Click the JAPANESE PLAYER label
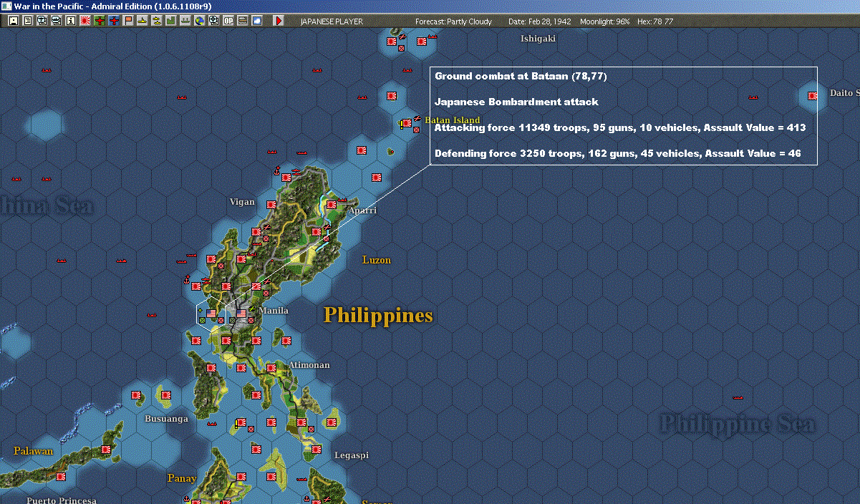The height and width of the screenshot is (504, 860). (x=332, y=21)
